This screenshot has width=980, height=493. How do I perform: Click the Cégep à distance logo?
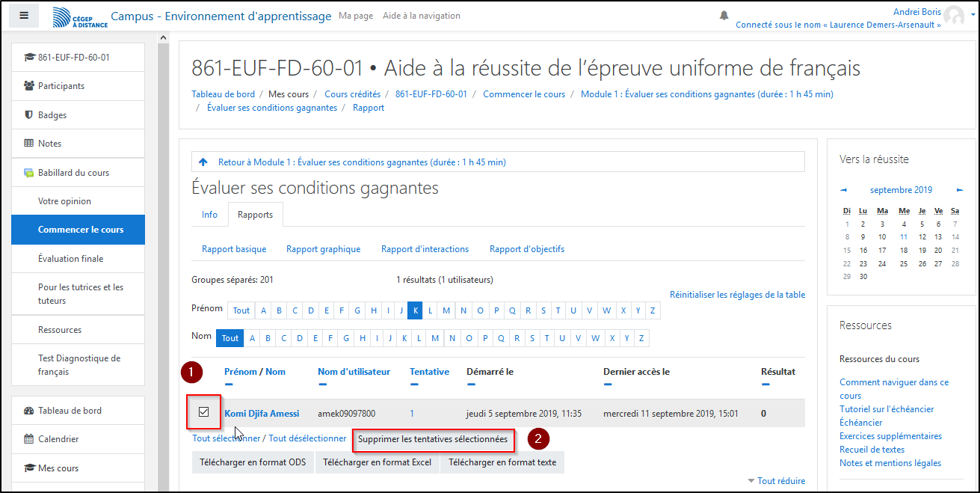tap(80, 17)
